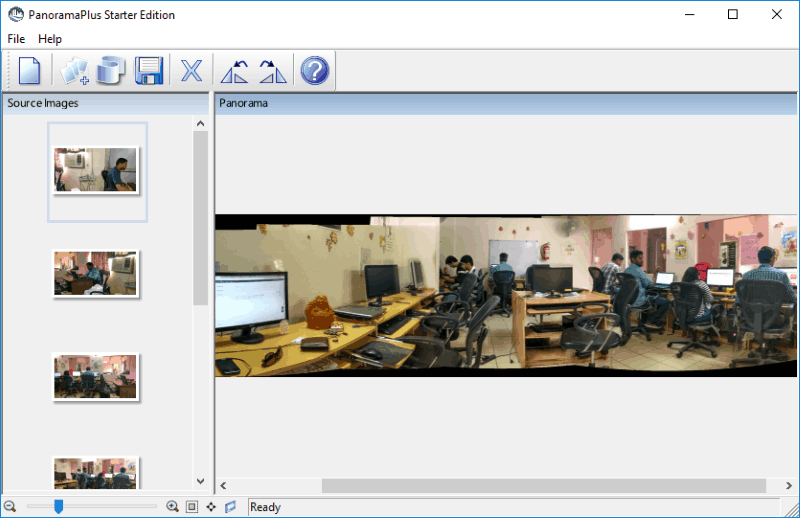Move the zoom slider handle

(59, 506)
